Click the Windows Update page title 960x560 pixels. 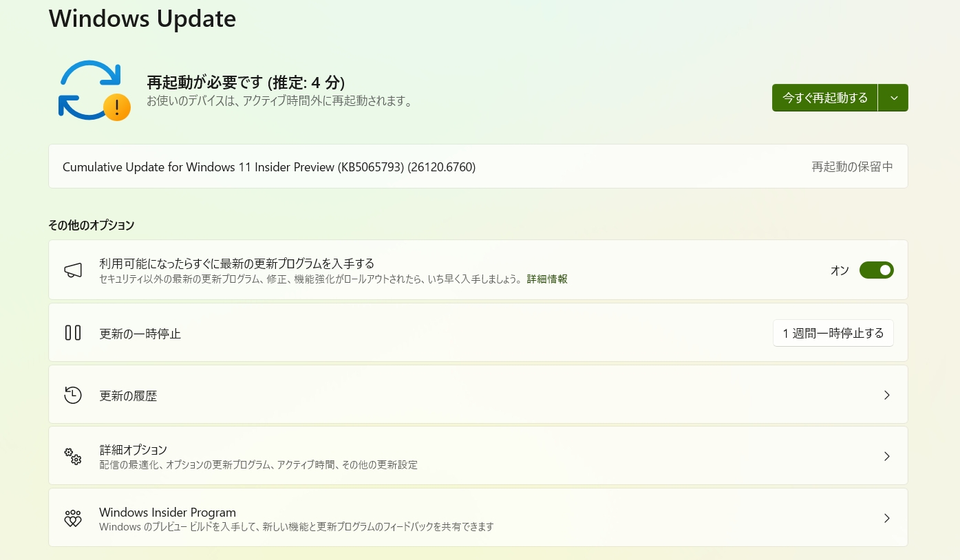coord(142,19)
